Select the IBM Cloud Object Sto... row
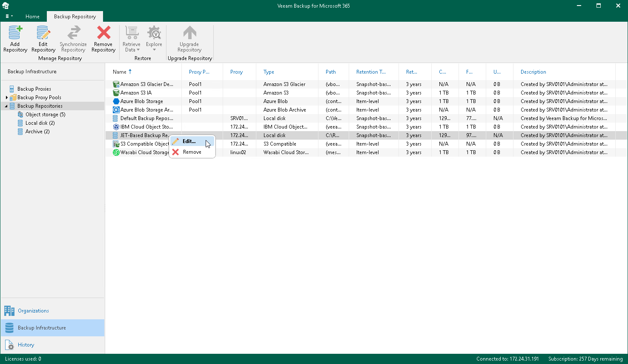Viewport: 628px width, 364px height. (x=366, y=127)
